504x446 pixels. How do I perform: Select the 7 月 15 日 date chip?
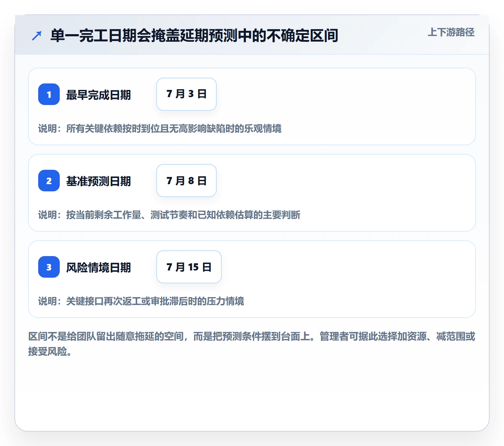point(189,267)
